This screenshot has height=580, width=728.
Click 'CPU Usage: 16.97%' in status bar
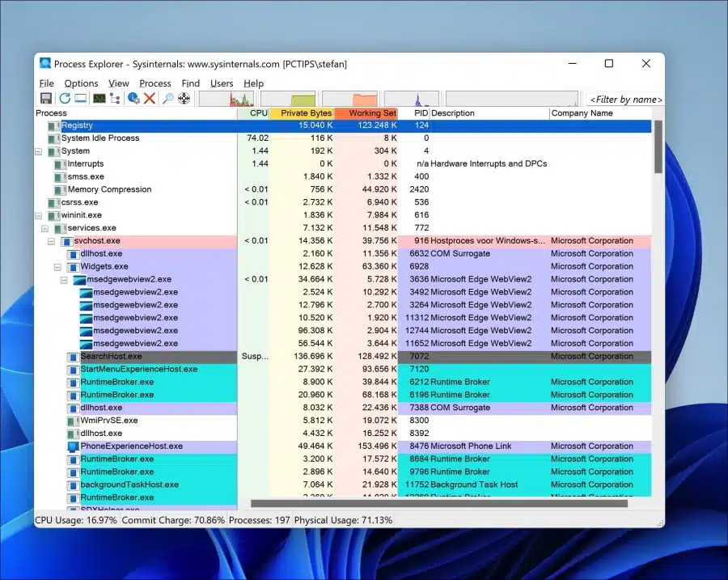(76, 520)
